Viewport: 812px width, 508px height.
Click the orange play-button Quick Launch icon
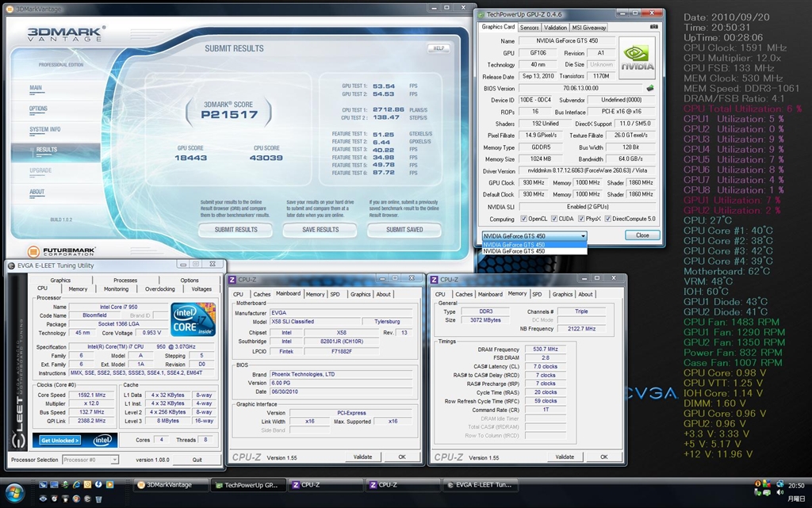coord(109,485)
